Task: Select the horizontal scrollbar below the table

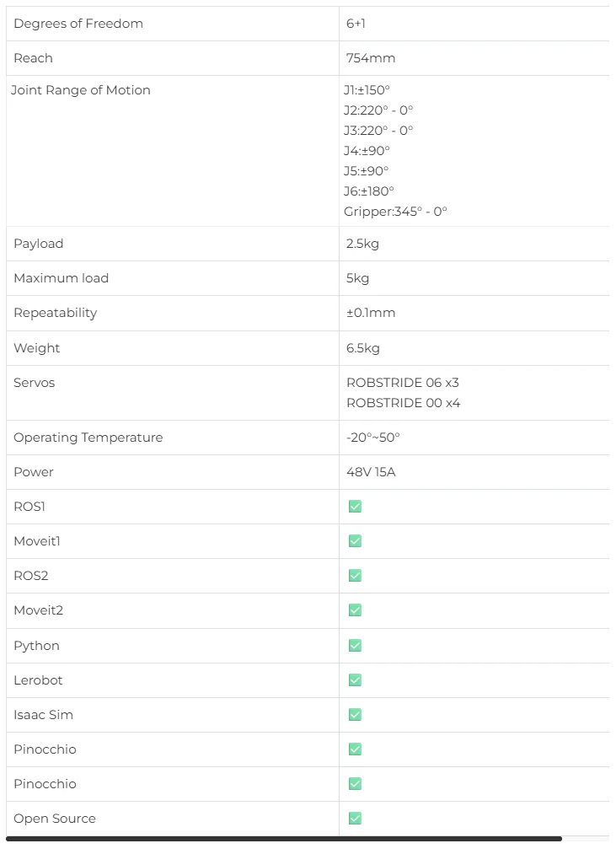Action: (x=284, y=839)
